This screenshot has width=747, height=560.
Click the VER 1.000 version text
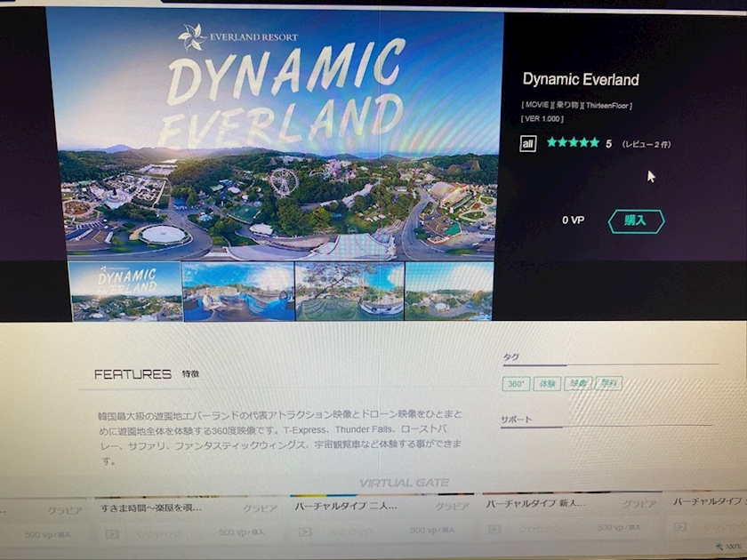point(542,118)
